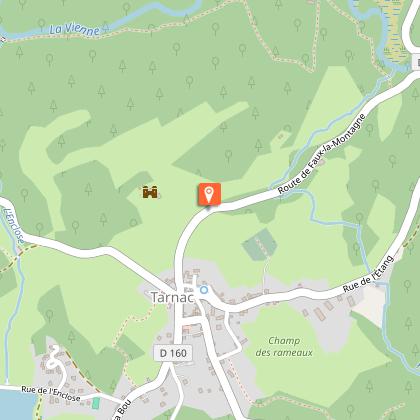Click the brown castle icon

coord(150,192)
